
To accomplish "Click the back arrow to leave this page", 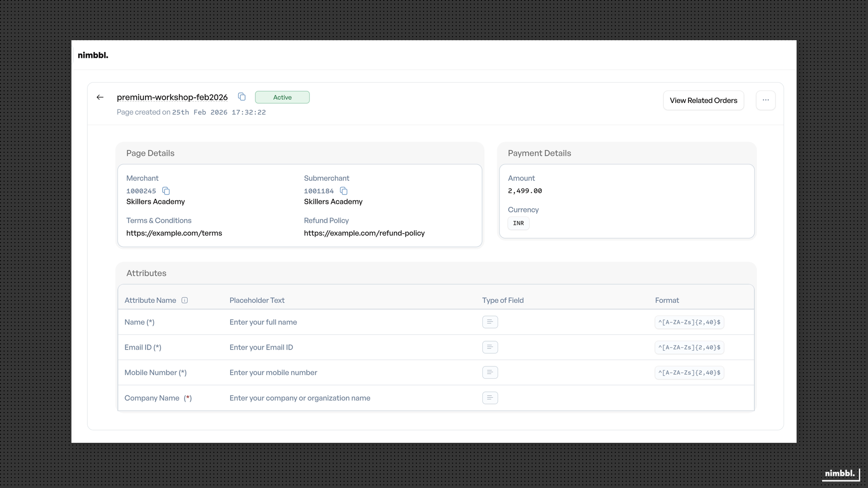I will pos(100,97).
